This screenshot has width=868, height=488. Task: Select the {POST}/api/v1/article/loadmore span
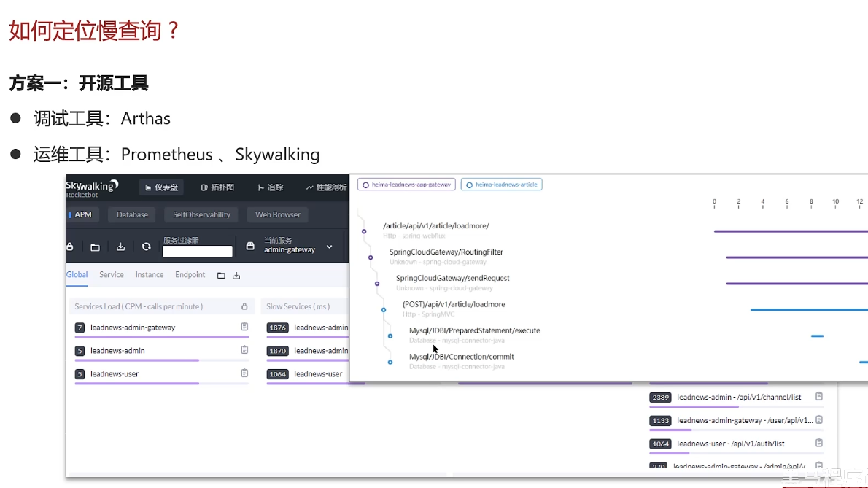[454, 304]
